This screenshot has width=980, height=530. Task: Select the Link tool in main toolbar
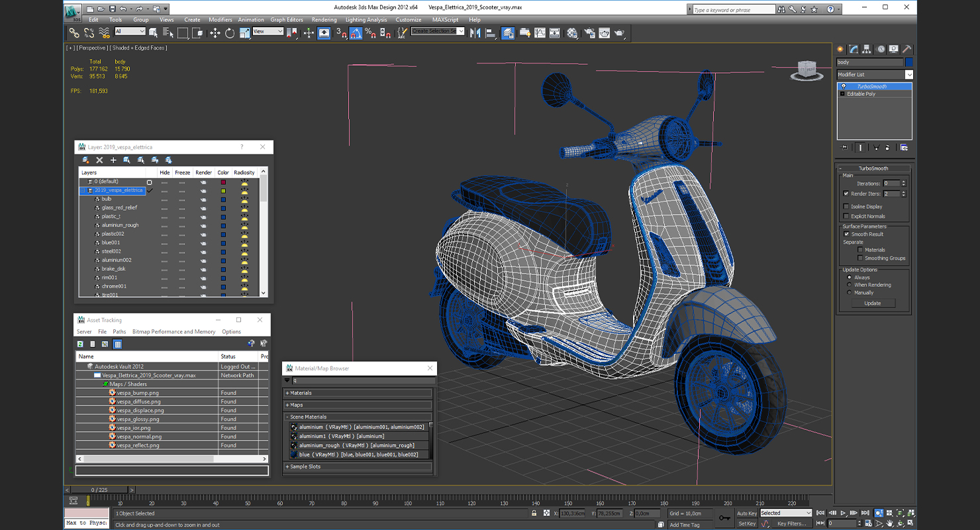point(73,32)
